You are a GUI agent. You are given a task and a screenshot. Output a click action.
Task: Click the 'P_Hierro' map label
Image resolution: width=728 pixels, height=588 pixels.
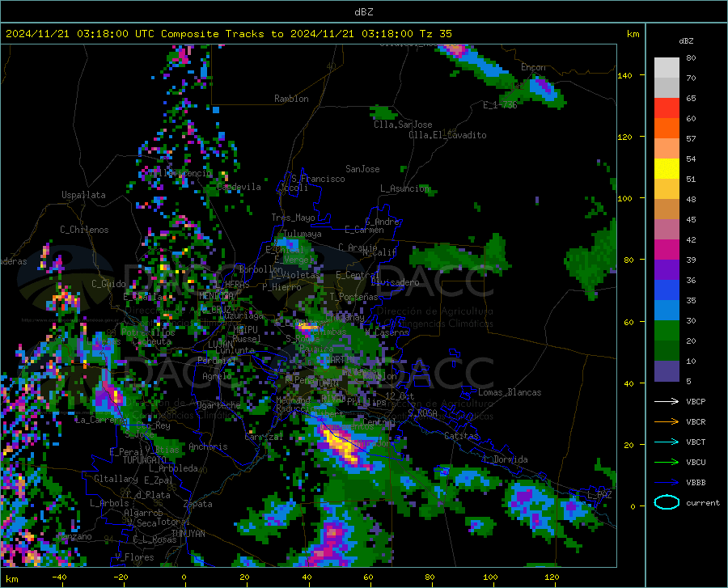point(281,287)
